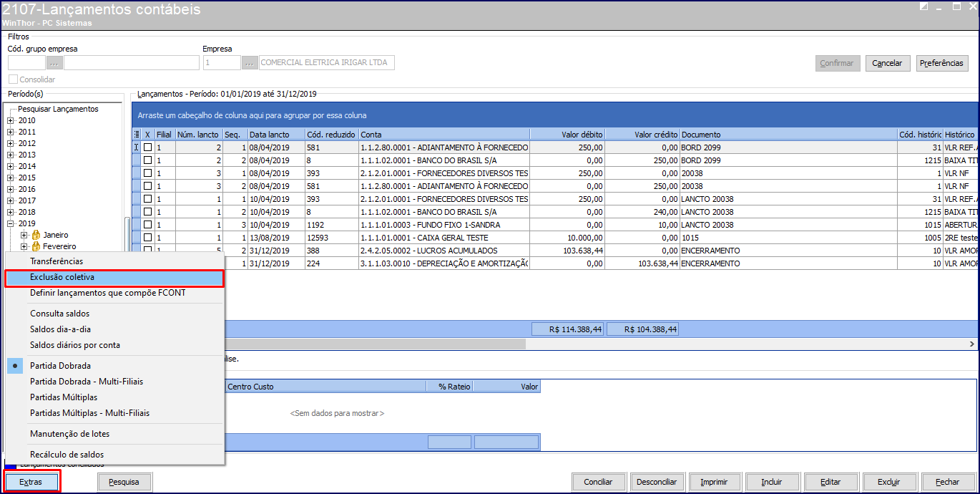Click the Cancelar filter button
Screen dimensions: 980x494
[887, 63]
